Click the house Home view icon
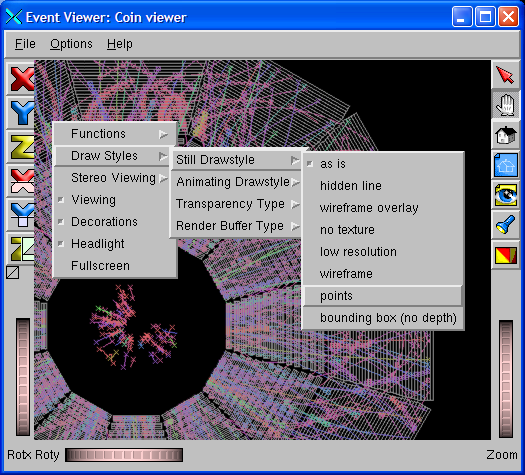 506,135
